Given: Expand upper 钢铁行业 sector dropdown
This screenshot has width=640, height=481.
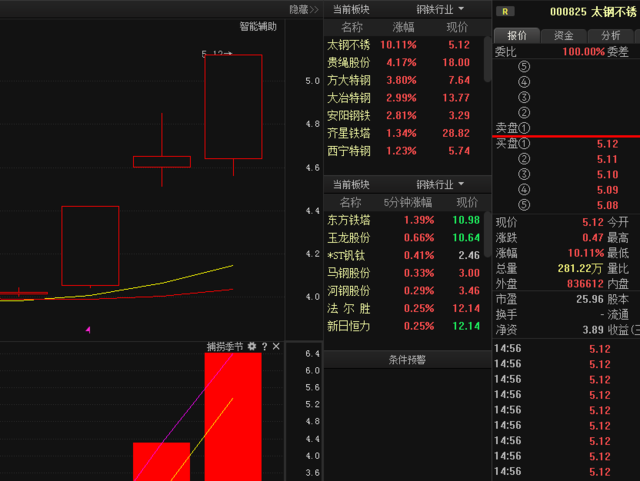Looking at the screenshot, I should coord(440,9).
